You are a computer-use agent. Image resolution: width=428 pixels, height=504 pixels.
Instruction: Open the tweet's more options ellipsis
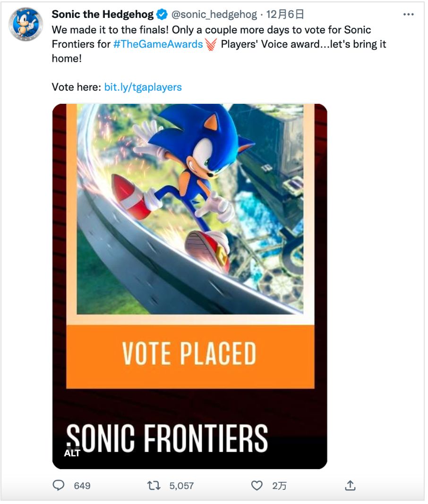408,15
